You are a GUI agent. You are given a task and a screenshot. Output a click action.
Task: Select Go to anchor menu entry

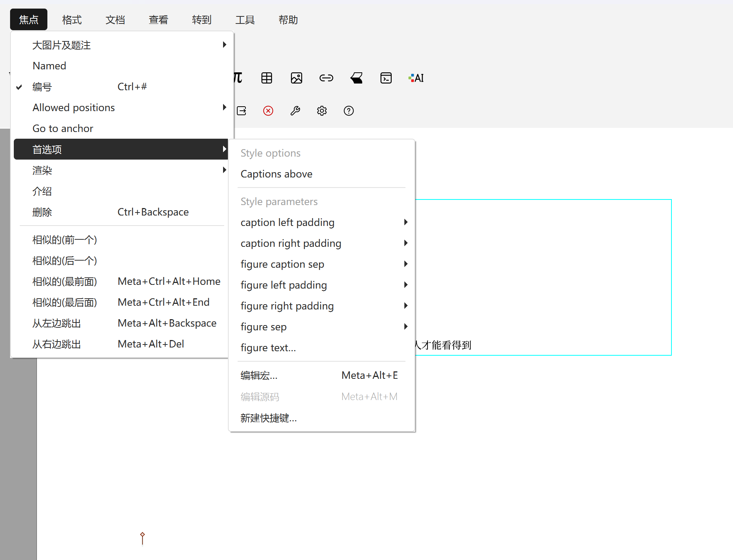click(x=63, y=129)
